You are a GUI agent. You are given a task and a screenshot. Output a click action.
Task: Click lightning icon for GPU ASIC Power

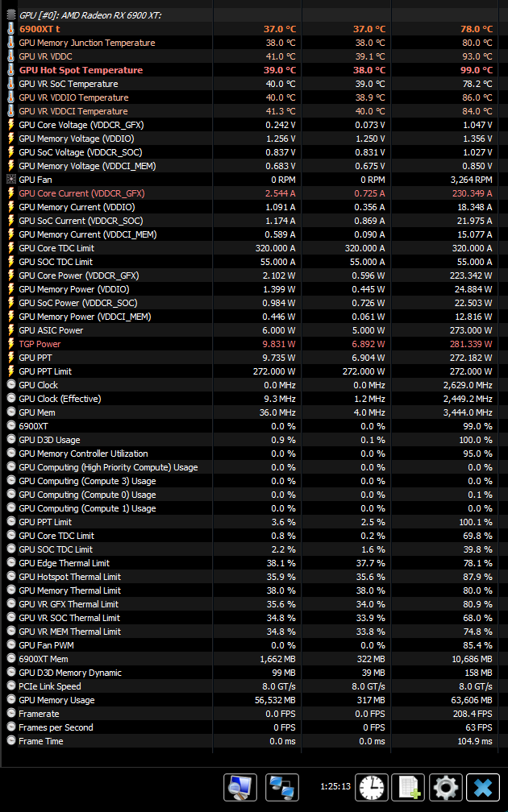click(11, 330)
